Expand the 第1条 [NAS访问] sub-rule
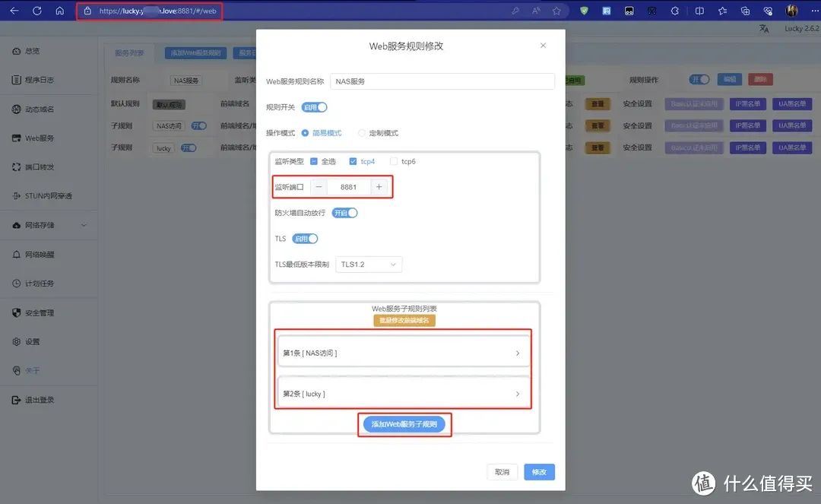The image size is (821, 504). tap(403, 352)
